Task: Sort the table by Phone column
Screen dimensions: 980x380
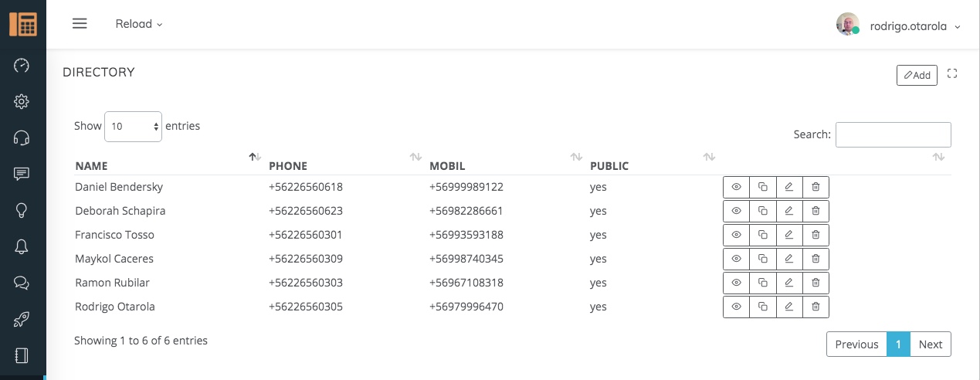Action: click(x=288, y=165)
